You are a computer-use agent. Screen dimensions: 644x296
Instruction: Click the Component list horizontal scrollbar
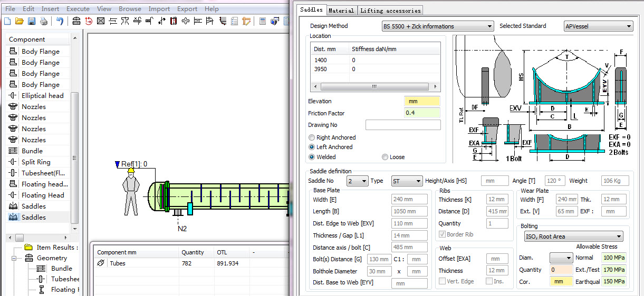tap(38, 238)
